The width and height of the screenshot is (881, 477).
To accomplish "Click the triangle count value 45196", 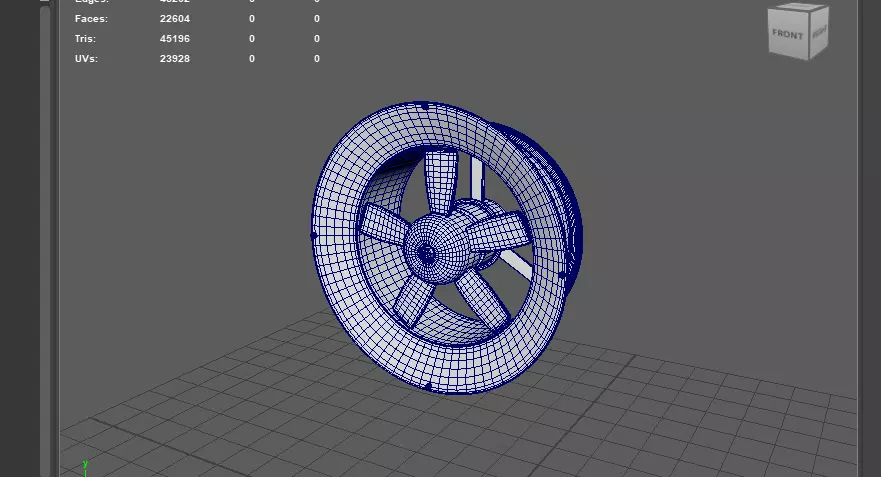I will (175, 39).
